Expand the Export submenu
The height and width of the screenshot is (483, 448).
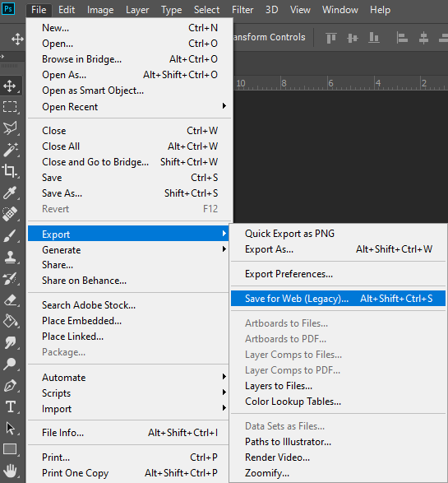128,235
